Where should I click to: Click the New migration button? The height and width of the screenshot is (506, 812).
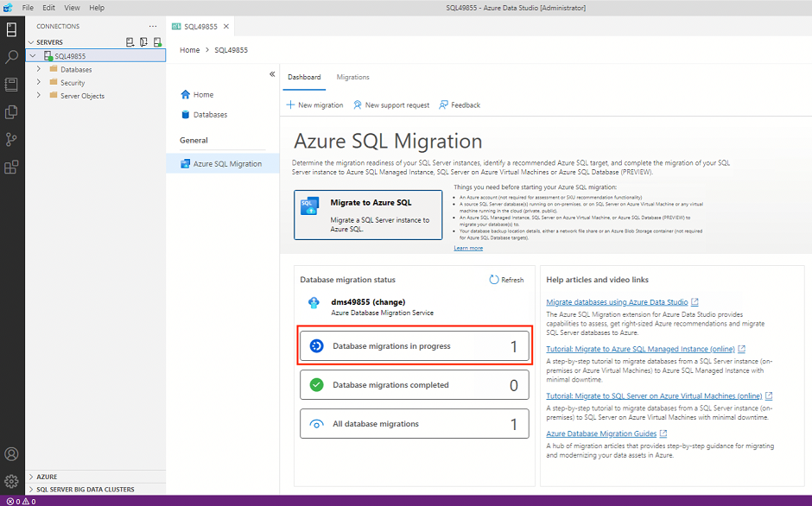[x=314, y=105]
